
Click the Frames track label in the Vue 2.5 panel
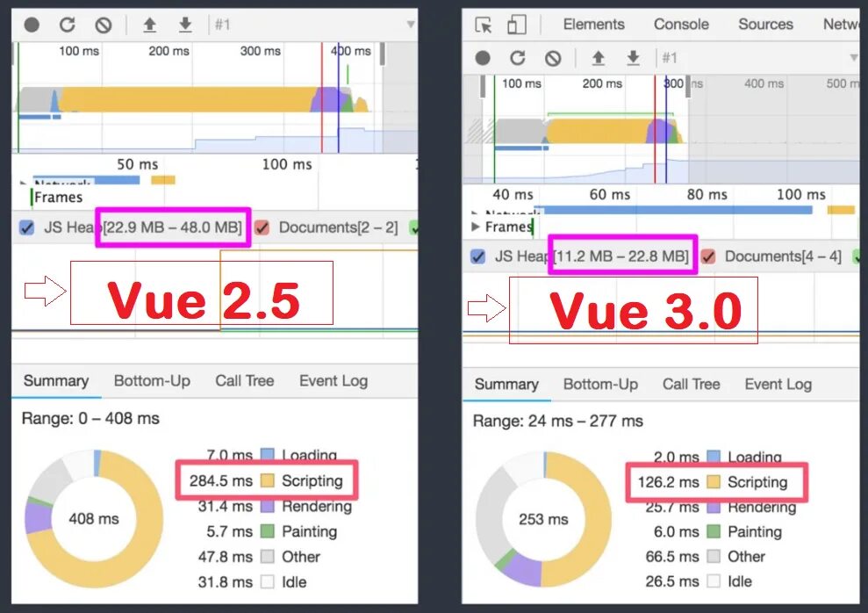pyautogui.click(x=58, y=198)
